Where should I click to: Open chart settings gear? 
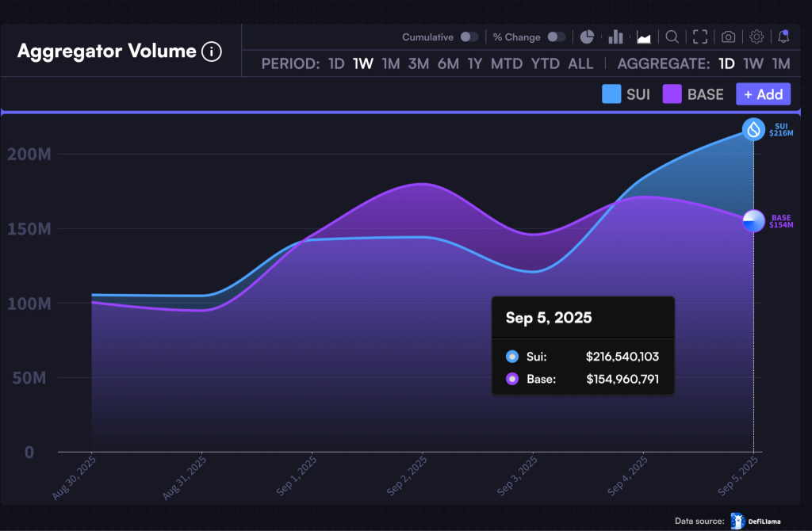pyautogui.click(x=756, y=37)
